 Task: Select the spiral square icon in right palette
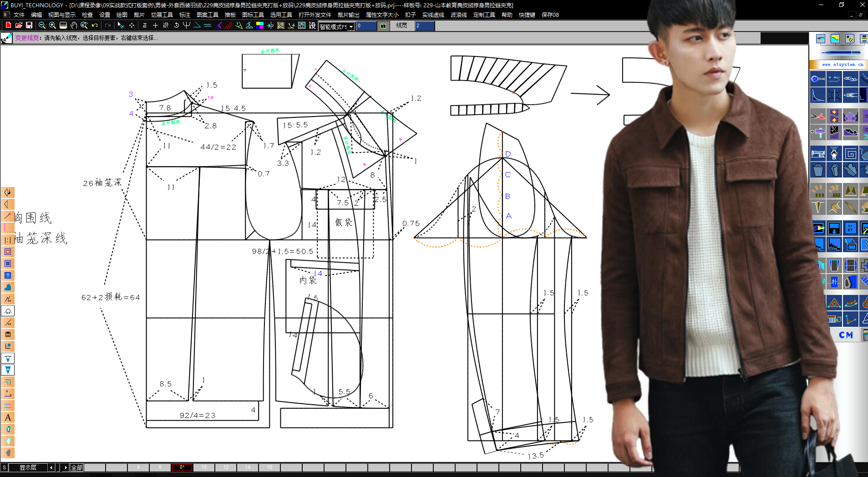click(x=850, y=154)
